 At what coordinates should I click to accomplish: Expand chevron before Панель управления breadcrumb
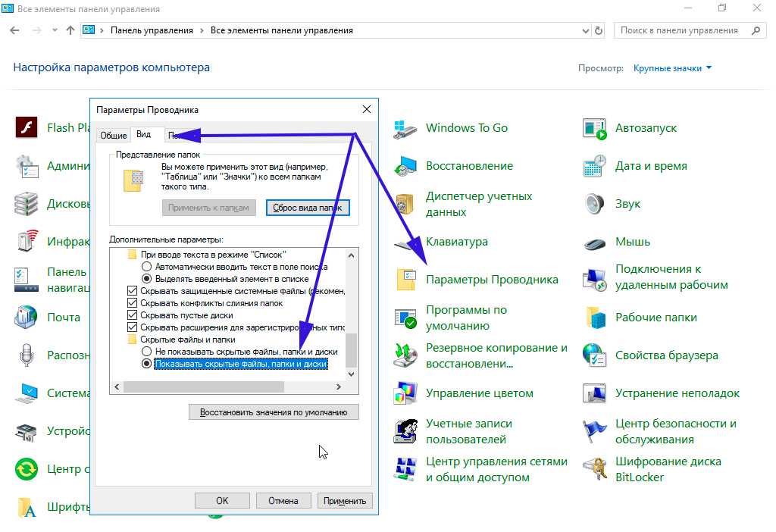click(102, 30)
